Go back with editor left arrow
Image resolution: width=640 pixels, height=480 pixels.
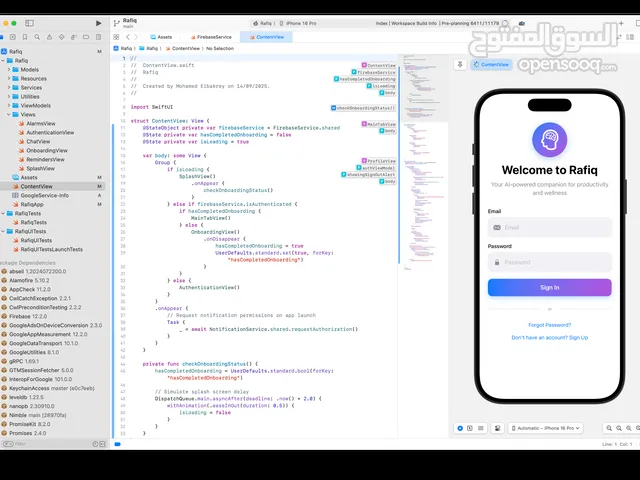tap(128, 37)
